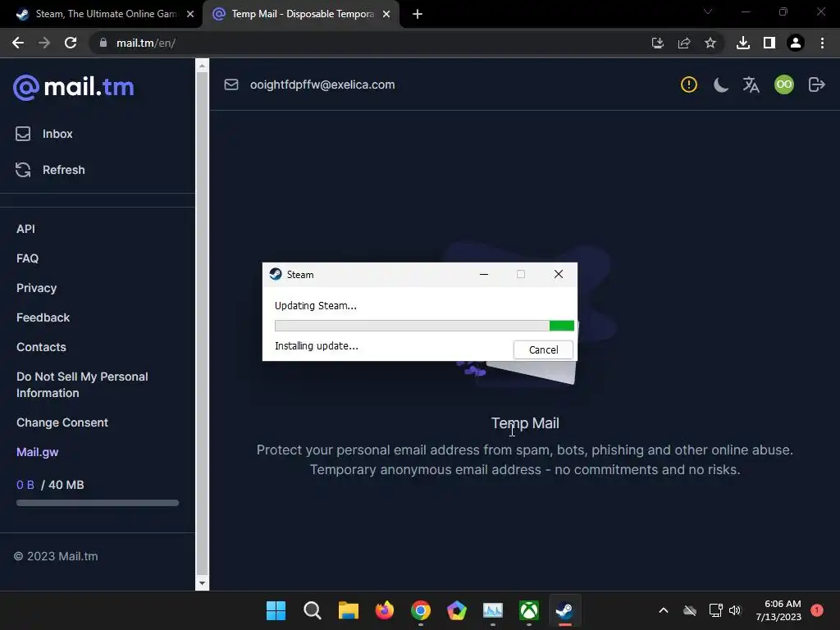Click the address bar URL
This screenshot has height=630, width=840.
click(146, 43)
